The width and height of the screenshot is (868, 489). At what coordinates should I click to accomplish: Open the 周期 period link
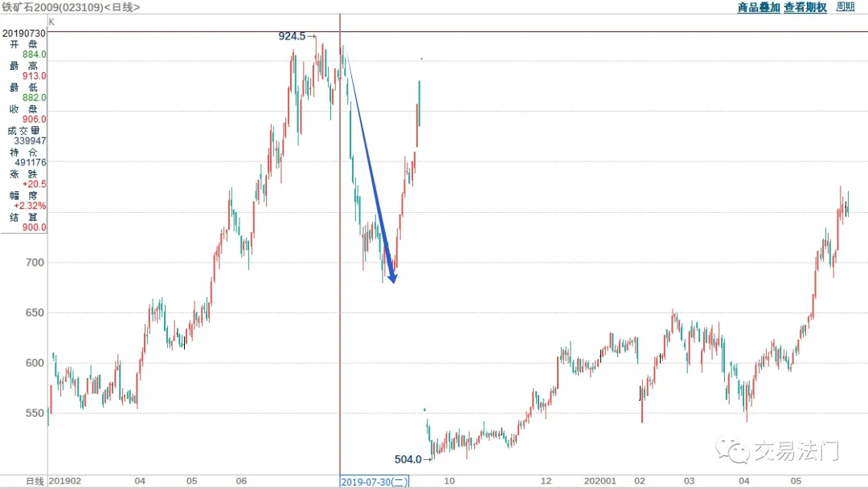click(x=845, y=6)
